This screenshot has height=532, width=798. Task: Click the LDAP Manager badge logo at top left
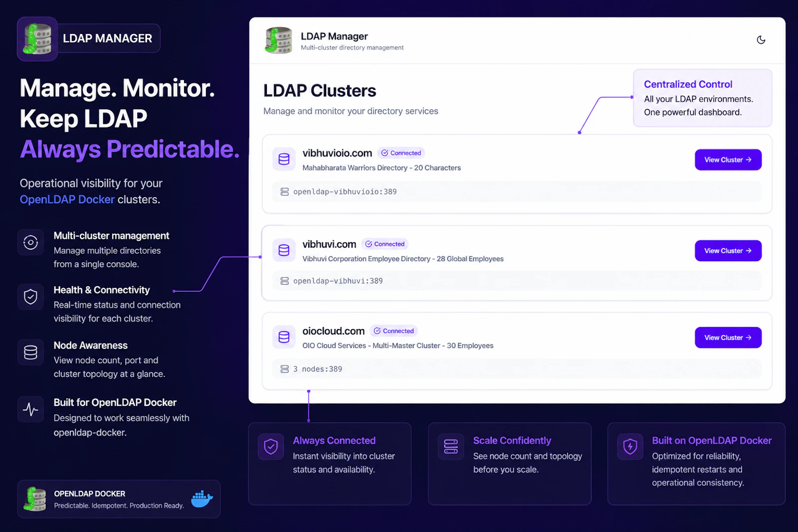(37, 39)
